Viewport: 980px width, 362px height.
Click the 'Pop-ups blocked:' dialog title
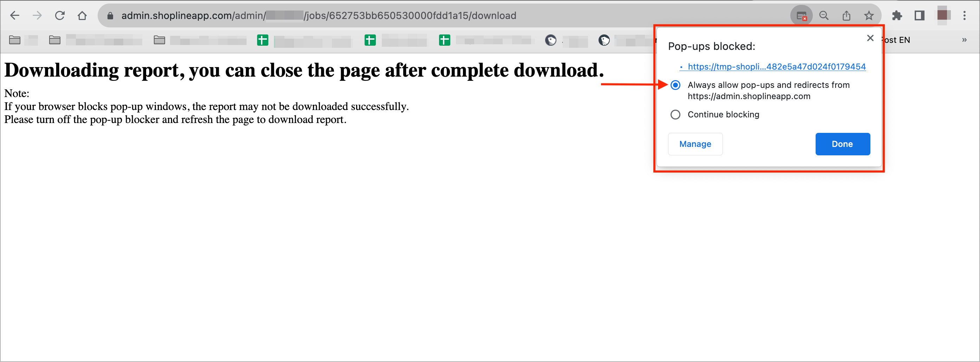[x=711, y=46]
